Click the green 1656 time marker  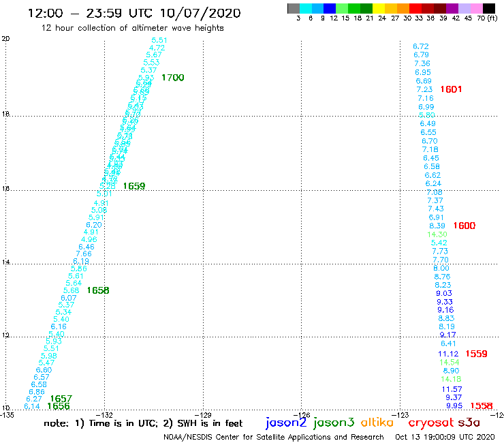click(58, 406)
